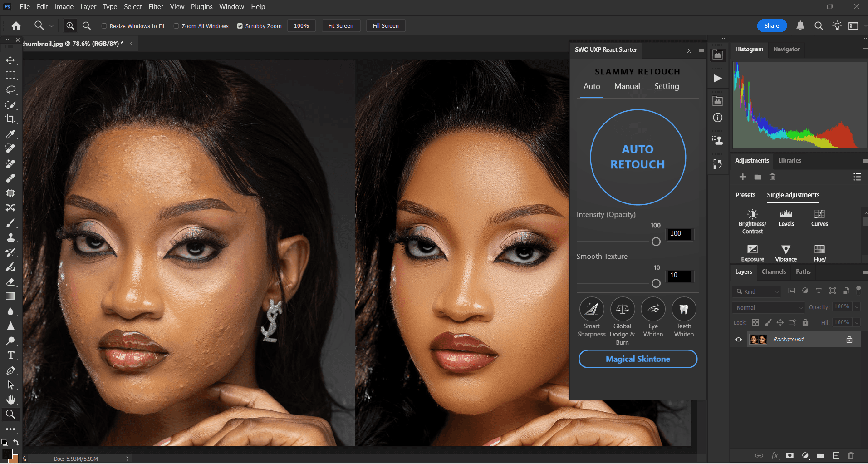
Task: Open the Adjustments panel menu
Action: click(865, 161)
